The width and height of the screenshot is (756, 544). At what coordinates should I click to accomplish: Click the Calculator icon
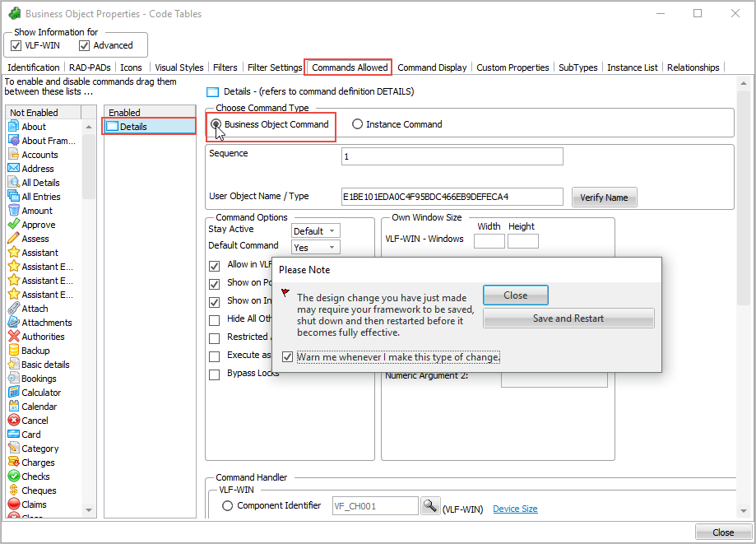[13, 392]
